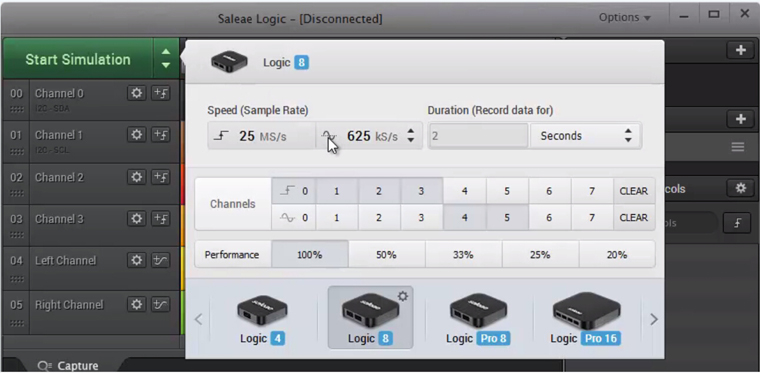Open Right Channel settings gear
This screenshot has width=760, height=373.
[137, 304]
